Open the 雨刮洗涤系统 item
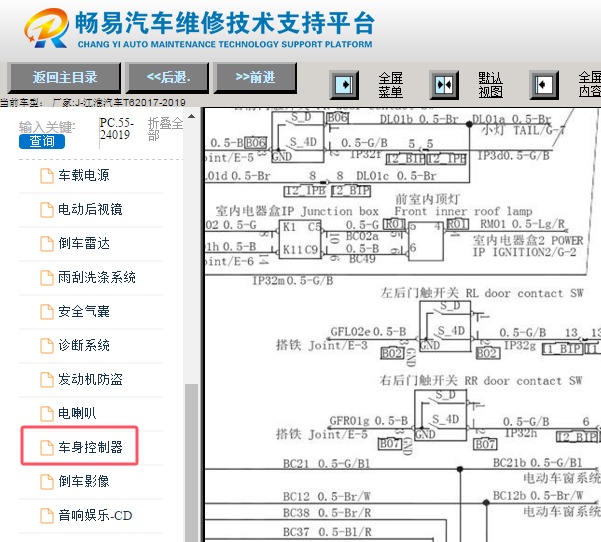This screenshot has height=542, width=601. [x=97, y=277]
